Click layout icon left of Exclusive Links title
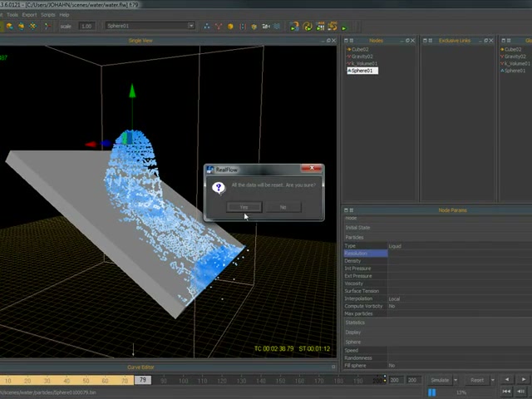This screenshot has height=399, width=532. [x=431, y=41]
